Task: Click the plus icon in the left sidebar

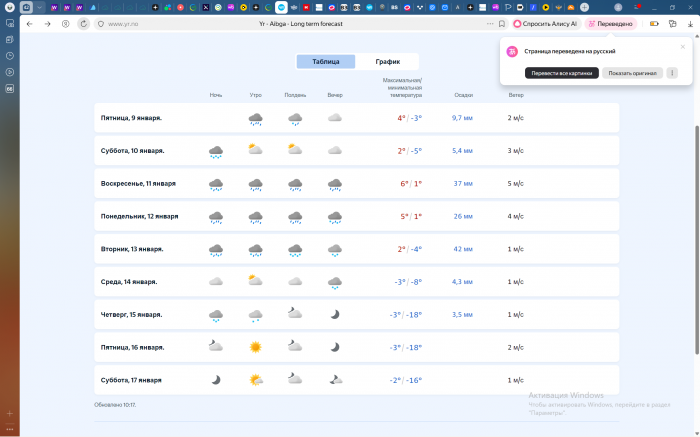Action: pyautogui.click(x=9, y=412)
